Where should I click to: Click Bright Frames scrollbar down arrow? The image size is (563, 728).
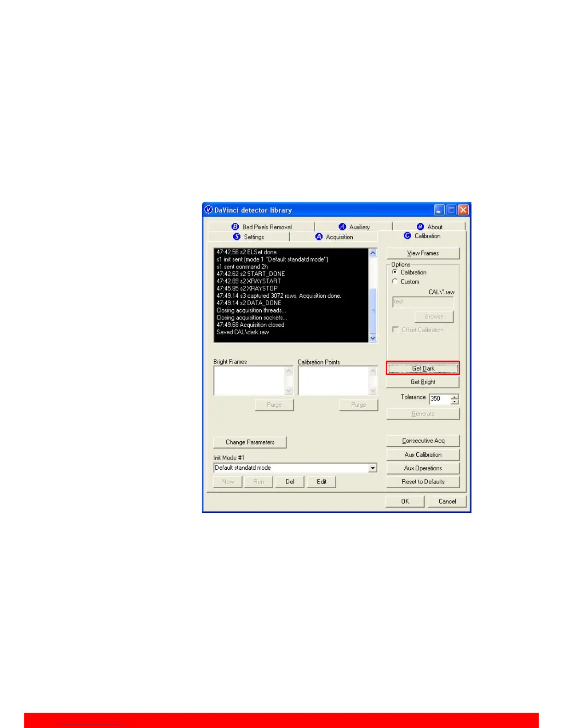coord(289,391)
